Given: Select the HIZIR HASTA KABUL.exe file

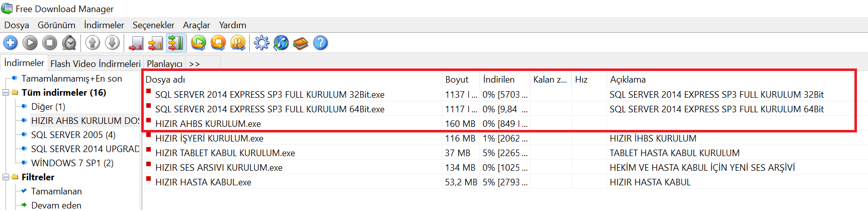Looking at the screenshot, I should (203, 182).
